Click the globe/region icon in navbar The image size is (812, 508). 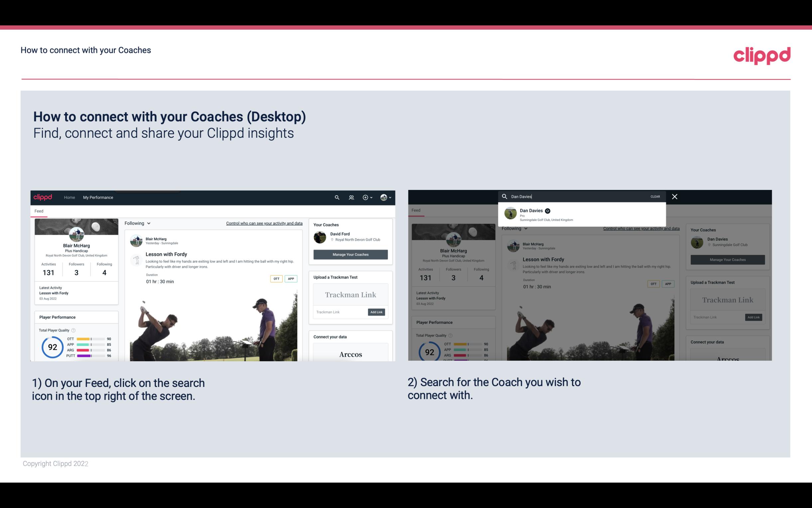click(384, 197)
